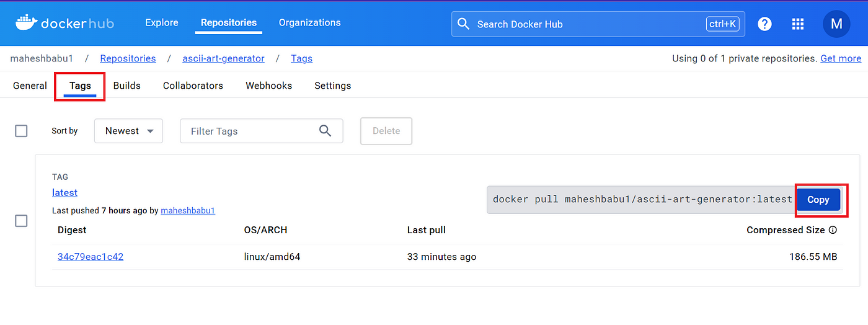Expand the Newest sort dropdown
The height and width of the screenshot is (325, 868).
point(128,131)
